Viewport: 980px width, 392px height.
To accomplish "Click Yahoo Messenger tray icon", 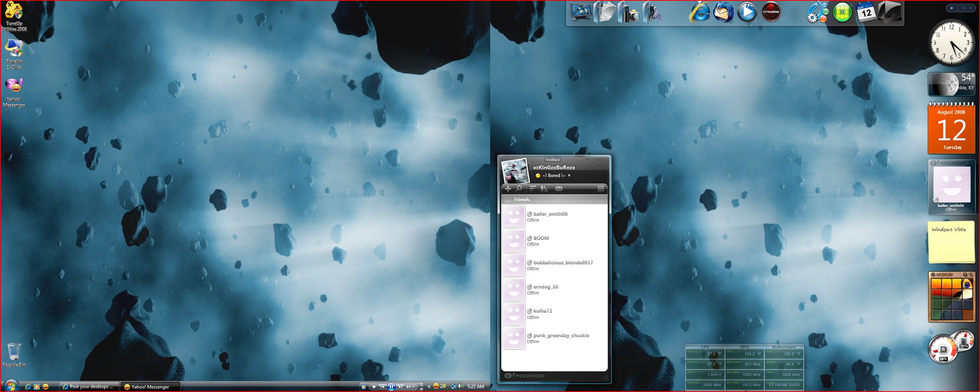I will [436, 386].
